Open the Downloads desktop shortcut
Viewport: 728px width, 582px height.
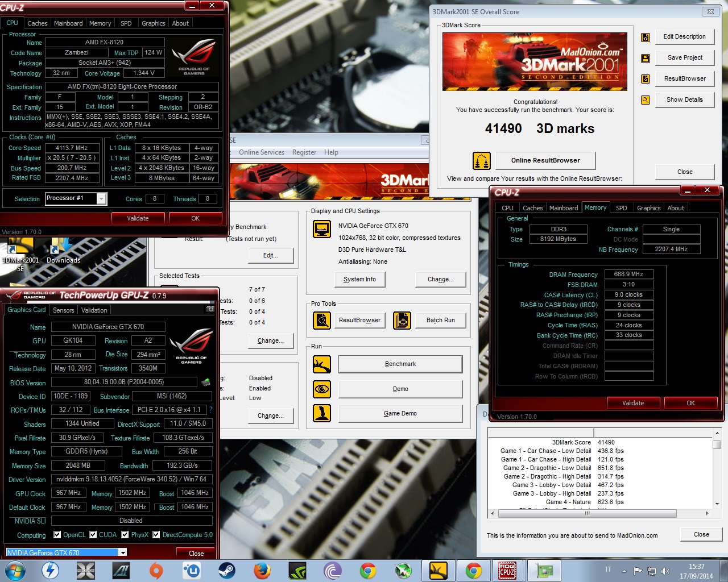63,251
